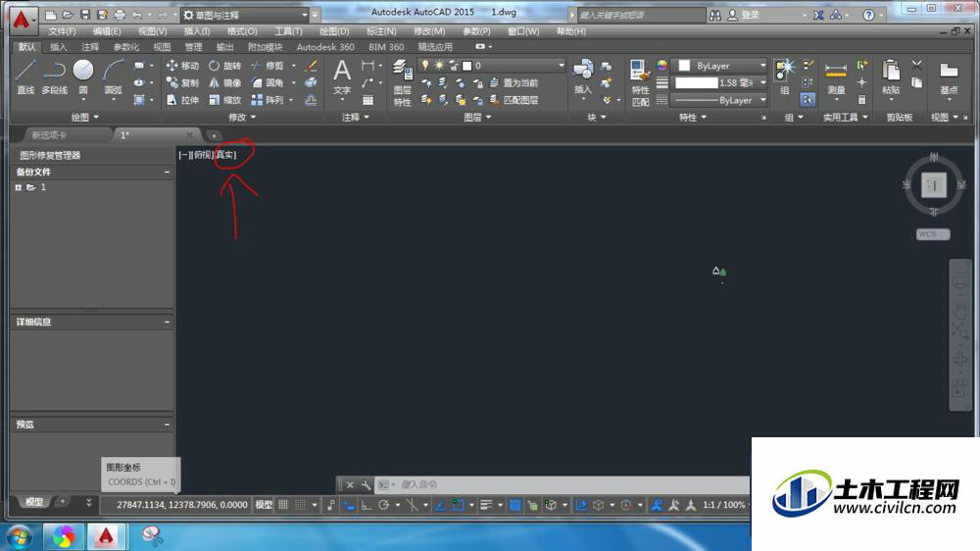980x551 pixels.
Task: Click the 真实 visual style control
Action: tap(225, 155)
